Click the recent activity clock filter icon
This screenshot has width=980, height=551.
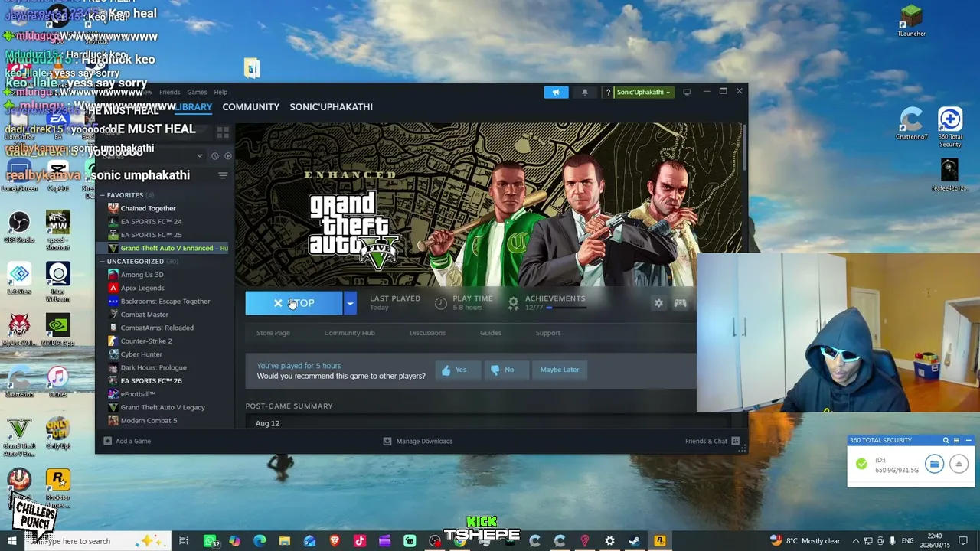point(215,156)
